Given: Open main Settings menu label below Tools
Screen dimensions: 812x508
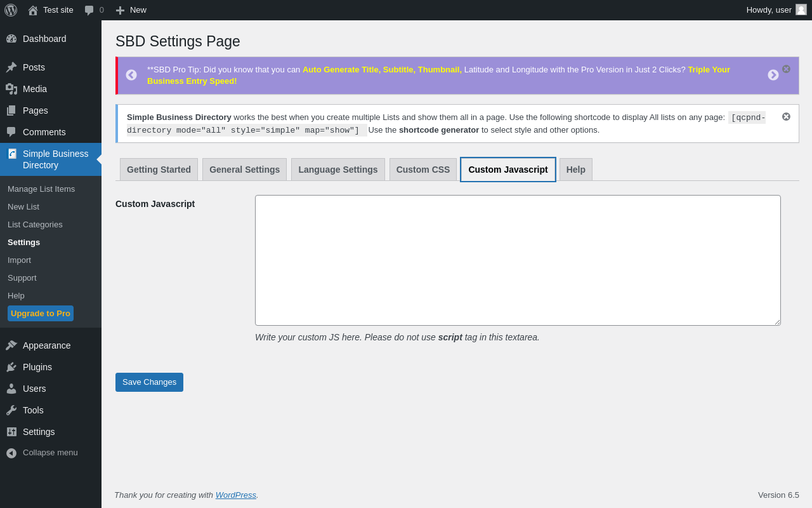Looking at the screenshot, I should coord(39,432).
